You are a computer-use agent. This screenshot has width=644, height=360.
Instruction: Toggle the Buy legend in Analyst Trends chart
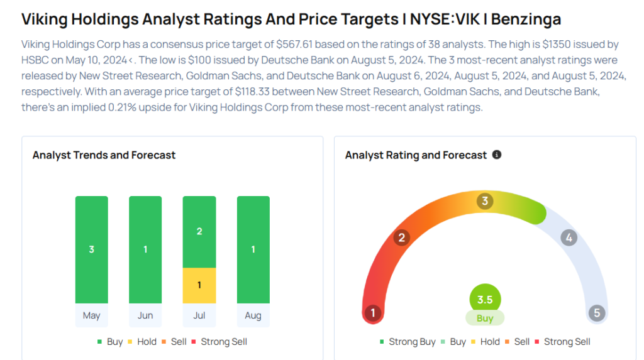pyautogui.click(x=110, y=342)
